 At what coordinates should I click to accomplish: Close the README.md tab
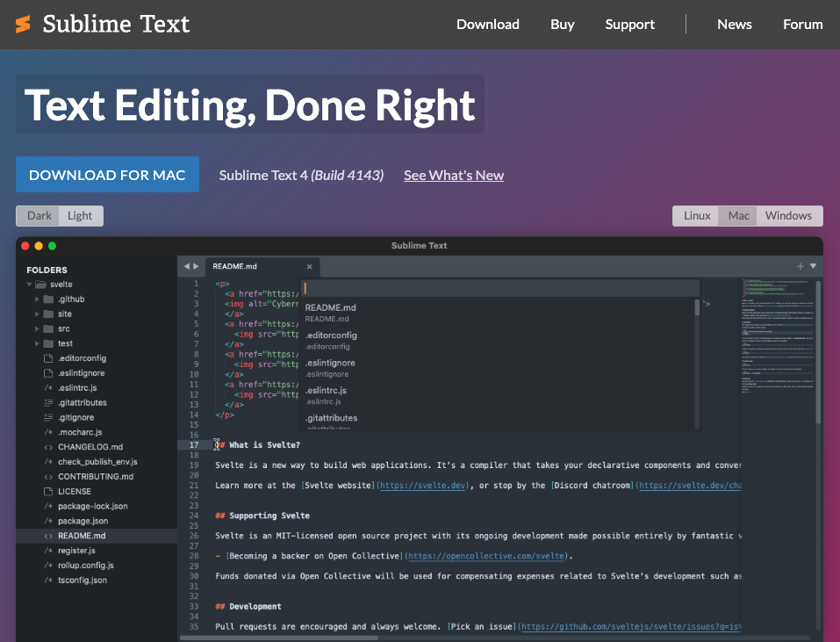coord(309,266)
